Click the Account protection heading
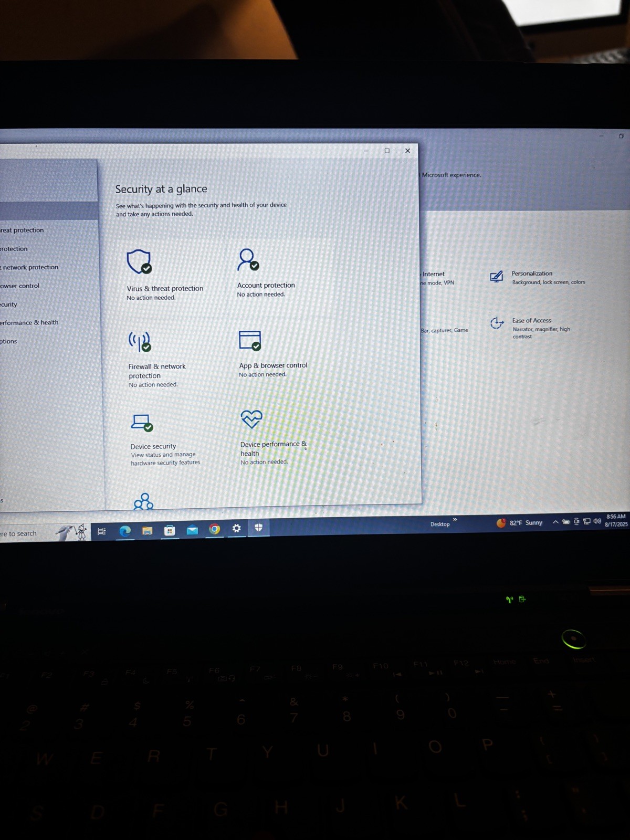 [266, 285]
